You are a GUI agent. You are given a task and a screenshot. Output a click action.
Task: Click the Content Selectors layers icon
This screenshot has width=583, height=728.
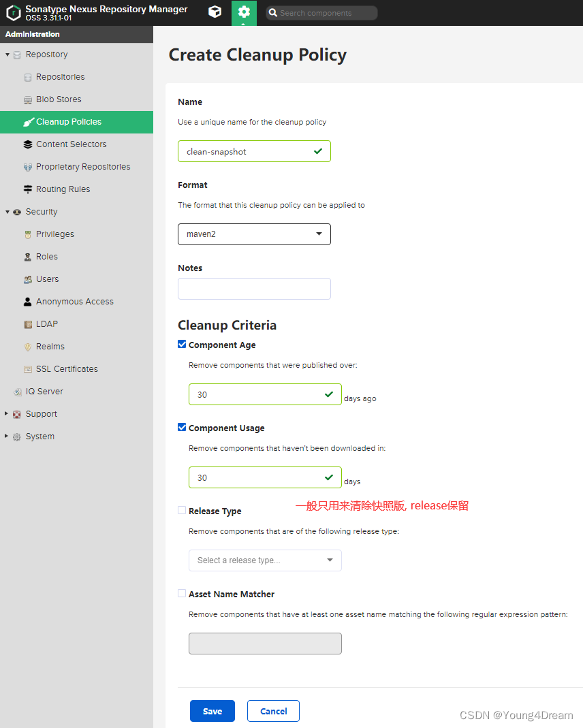[x=28, y=144]
